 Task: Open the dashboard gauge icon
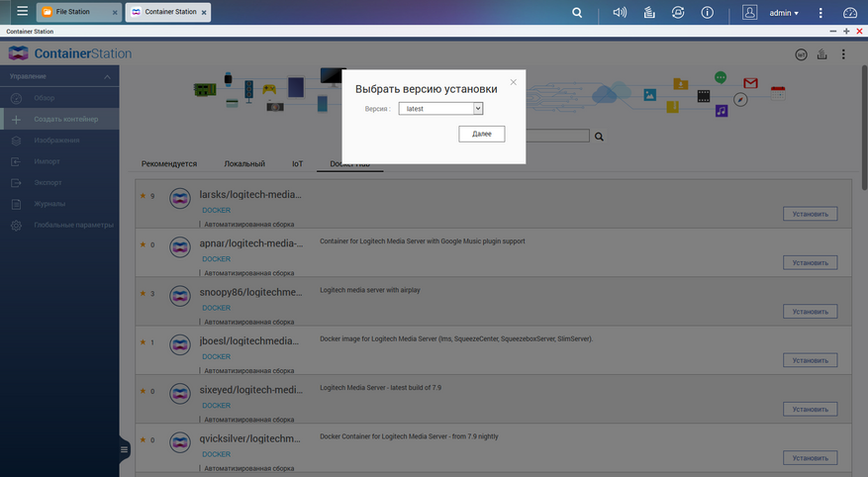pyautogui.click(x=850, y=12)
